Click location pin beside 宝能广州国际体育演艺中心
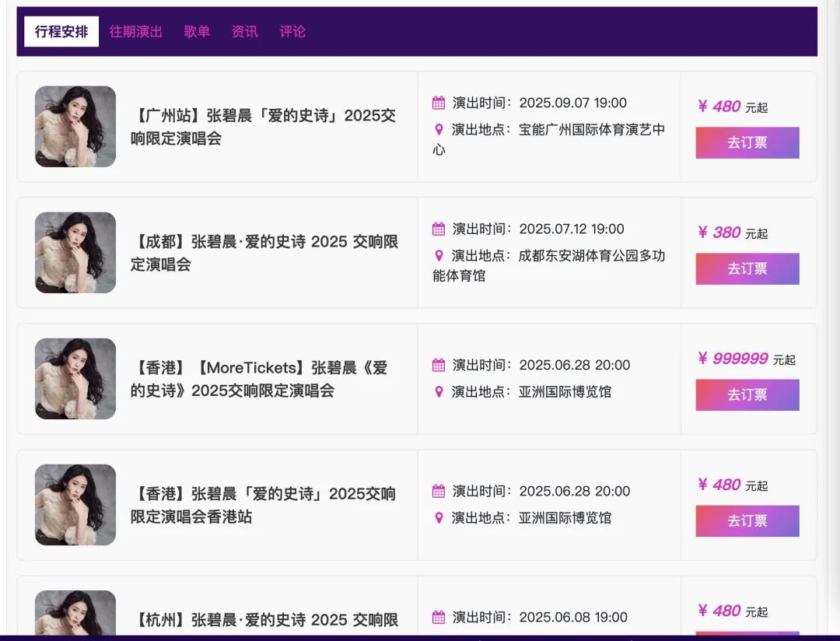The width and height of the screenshot is (840, 641). (x=439, y=130)
